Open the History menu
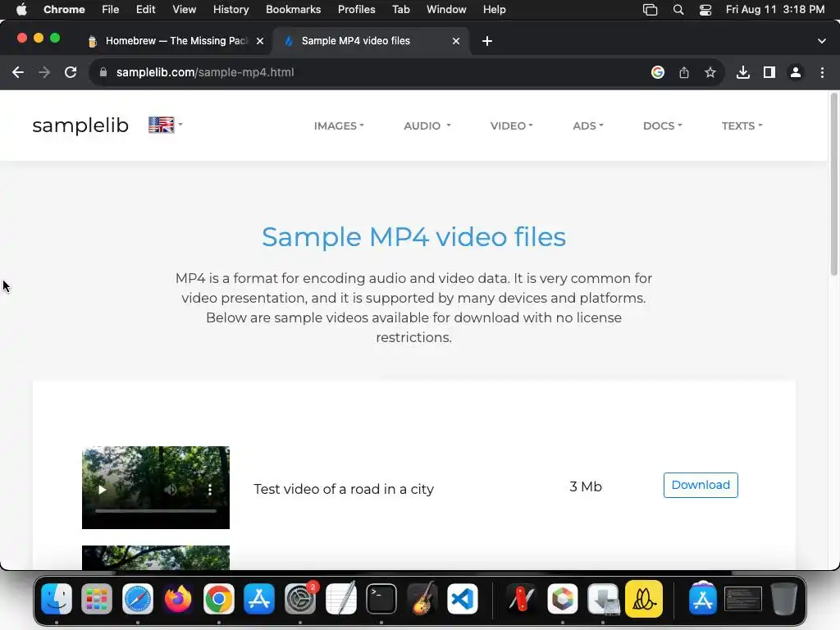Viewport: 840px width, 630px height. coord(231,9)
